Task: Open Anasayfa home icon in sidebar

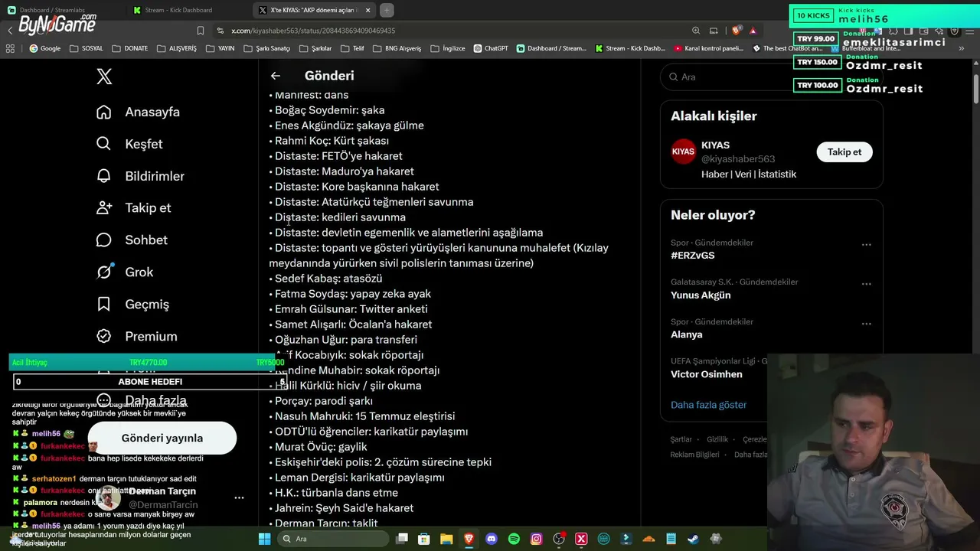Action: coord(104,112)
